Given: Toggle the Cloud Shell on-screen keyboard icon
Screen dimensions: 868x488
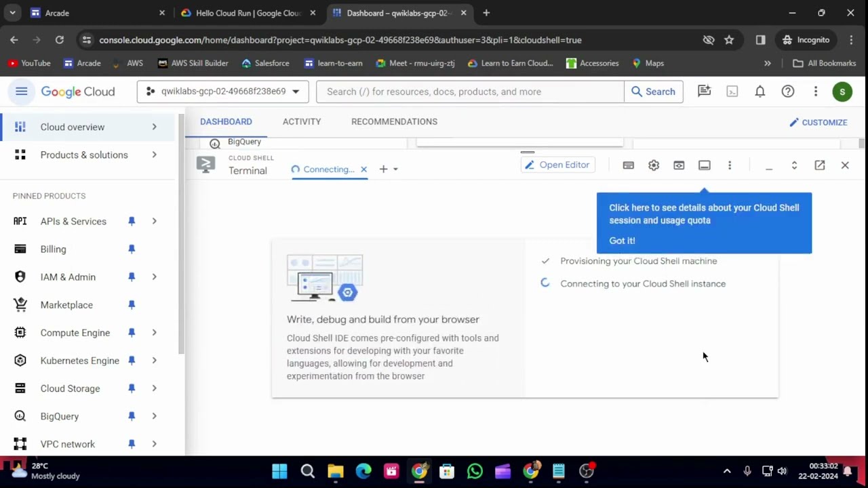Looking at the screenshot, I should click(x=629, y=165).
